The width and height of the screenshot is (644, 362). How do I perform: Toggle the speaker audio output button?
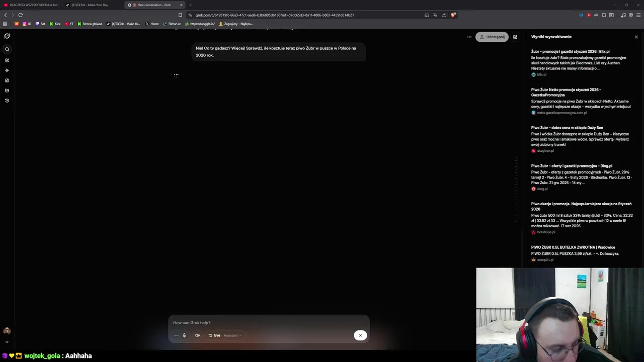pyautogui.click(x=197, y=335)
